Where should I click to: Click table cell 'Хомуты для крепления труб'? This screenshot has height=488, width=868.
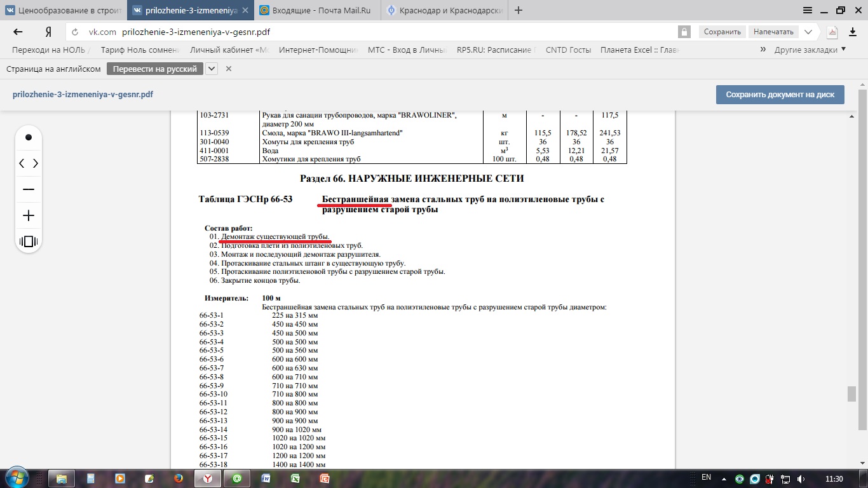[308, 142]
